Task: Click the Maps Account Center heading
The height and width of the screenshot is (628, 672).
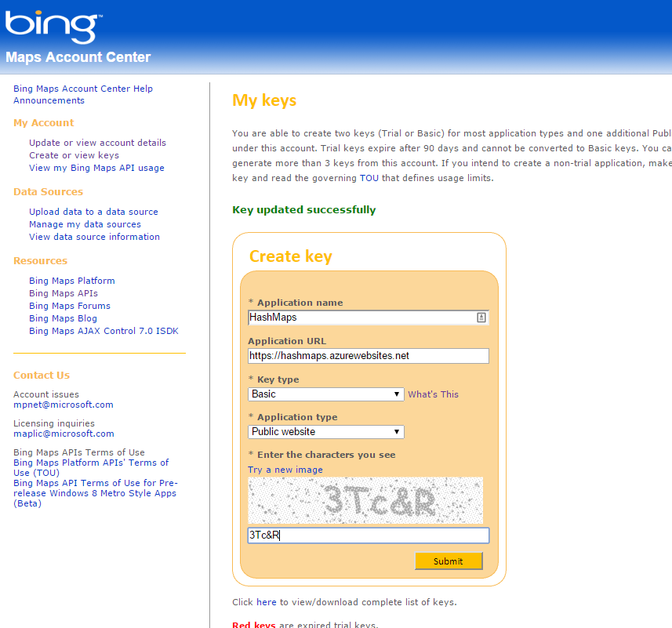Action: (x=78, y=57)
